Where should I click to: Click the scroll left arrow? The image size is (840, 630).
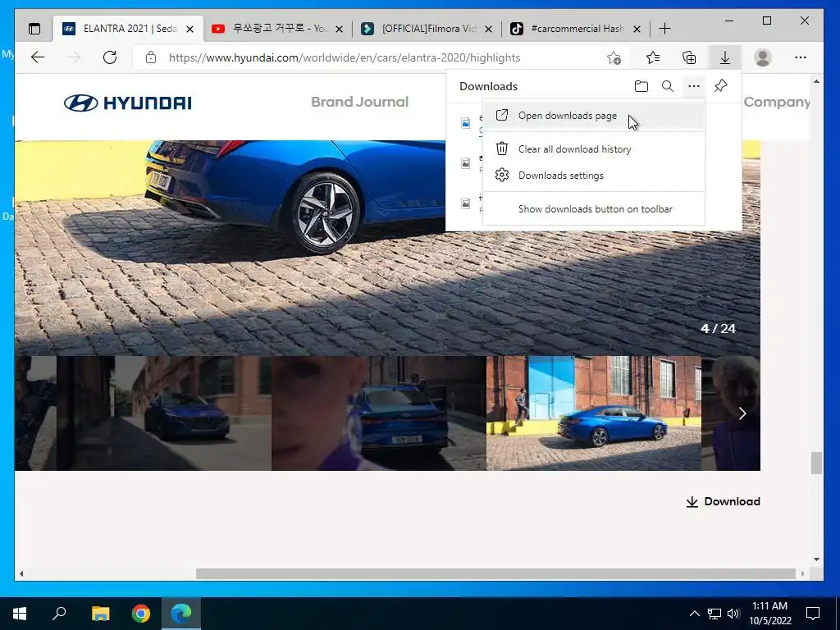[x=21, y=573]
